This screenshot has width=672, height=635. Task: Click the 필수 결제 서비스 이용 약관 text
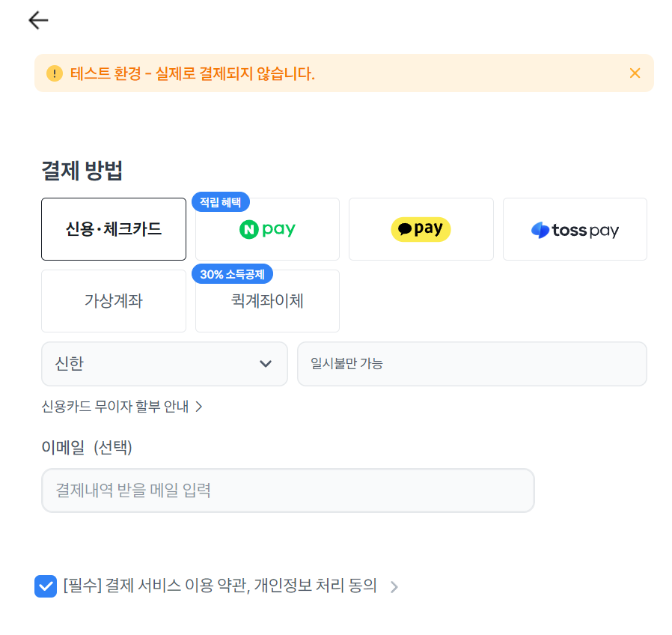click(220, 586)
